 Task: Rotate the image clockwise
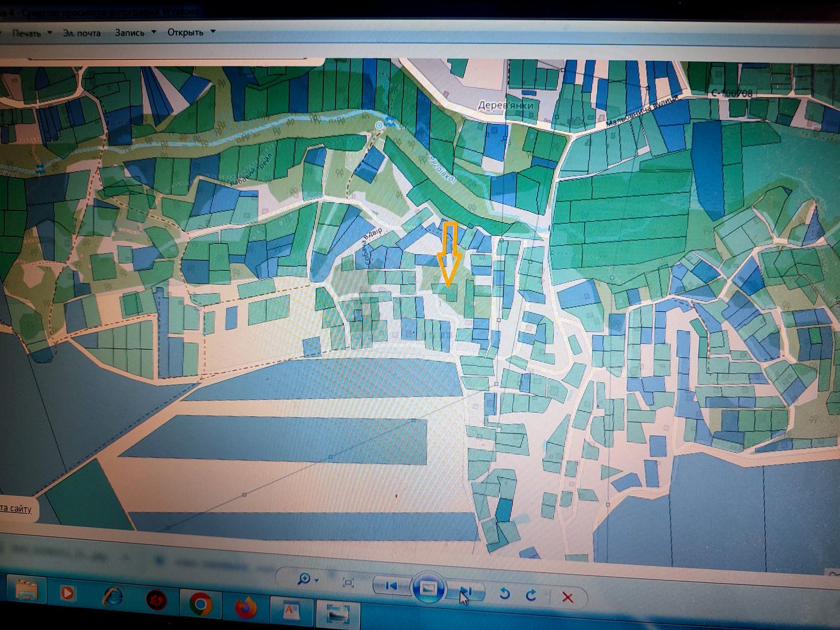(x=531, y=595)
